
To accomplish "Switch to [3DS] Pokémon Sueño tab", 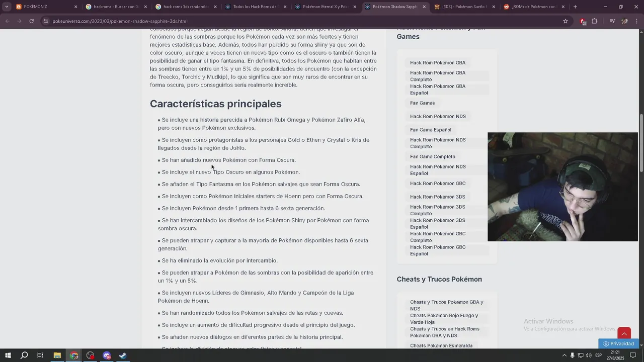I will (x=463, y=7).
